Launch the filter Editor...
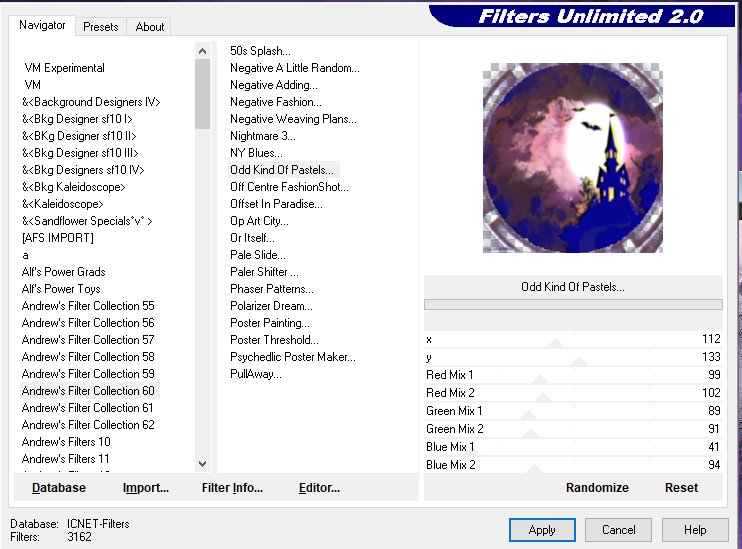742x549 pixels. click(319, 488)
